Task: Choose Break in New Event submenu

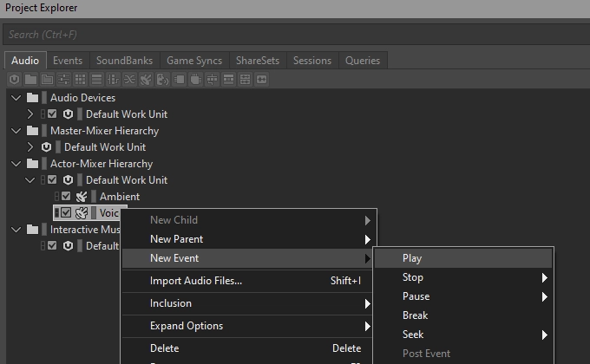Action: (x=463, y=315)
